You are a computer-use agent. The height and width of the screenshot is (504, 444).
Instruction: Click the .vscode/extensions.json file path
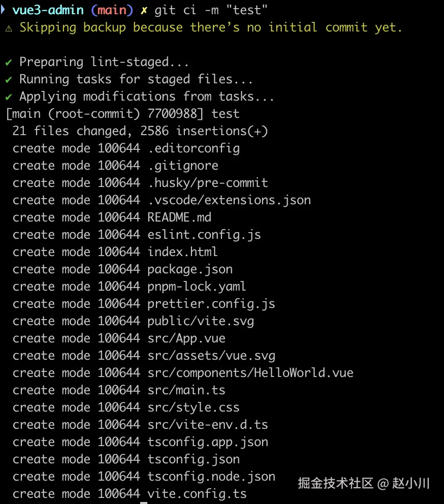pos(229,200)
